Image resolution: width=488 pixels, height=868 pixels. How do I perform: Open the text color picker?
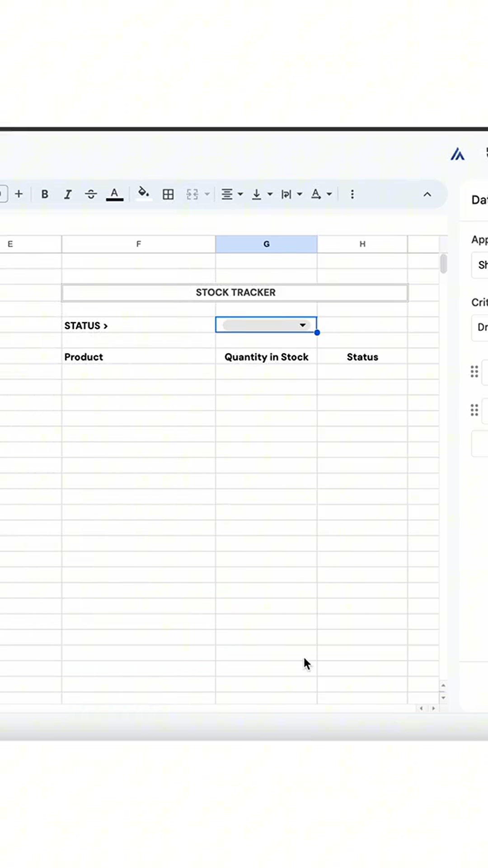click(115, 194)
